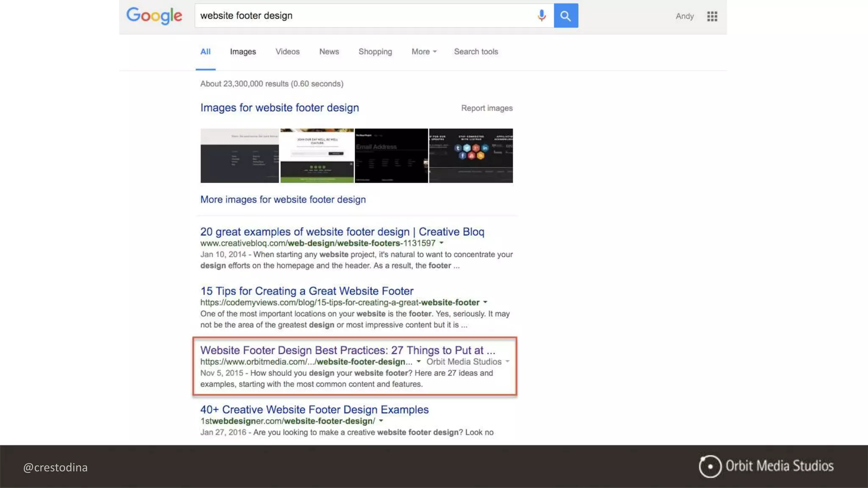Switch to the Videos tab
Image resolution: width=868 pixels, height=488 pixels.
pos(287,52)
